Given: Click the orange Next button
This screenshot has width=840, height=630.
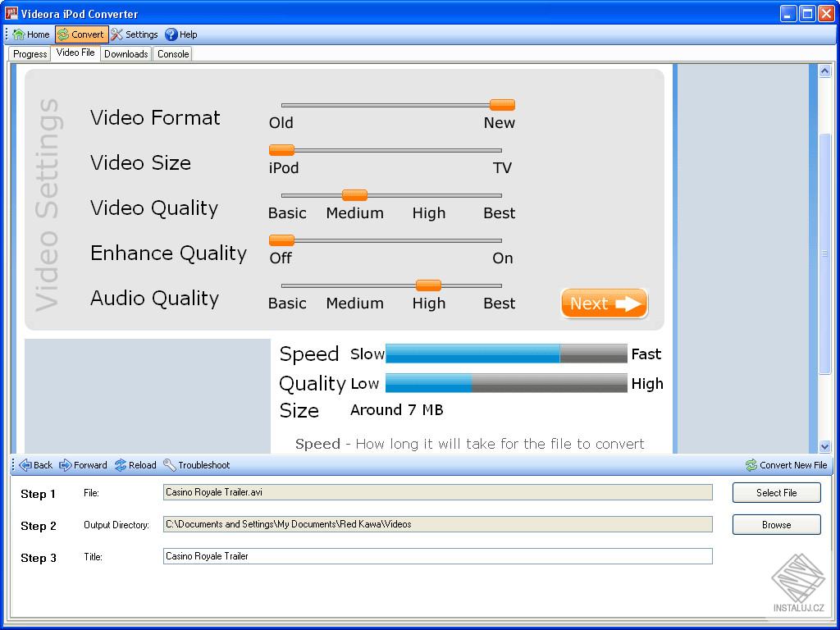Looking at the screenshot, I should click(x=605, y=304).
